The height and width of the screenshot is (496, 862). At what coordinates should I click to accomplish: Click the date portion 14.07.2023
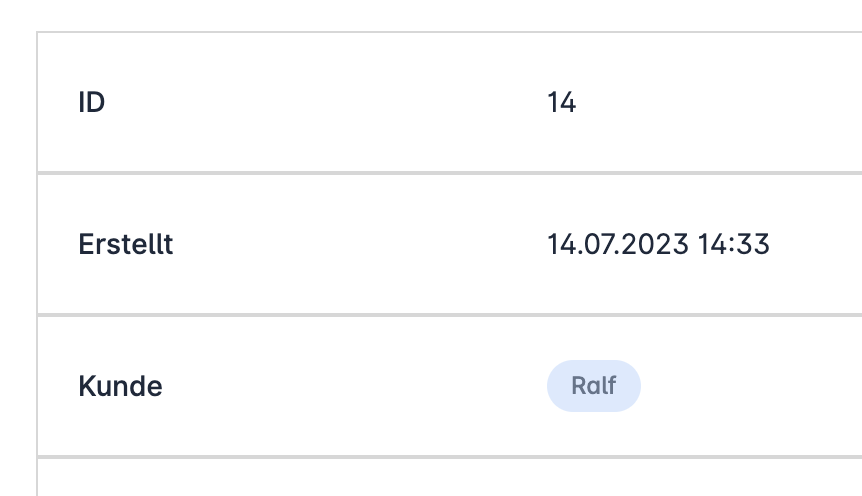pos(617,244)
